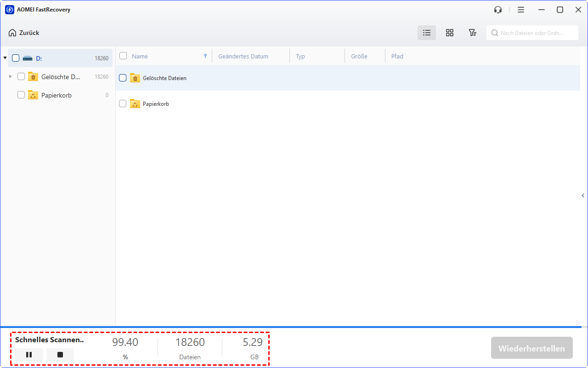Click the search magnifier icon

click(x=495, y=33)
